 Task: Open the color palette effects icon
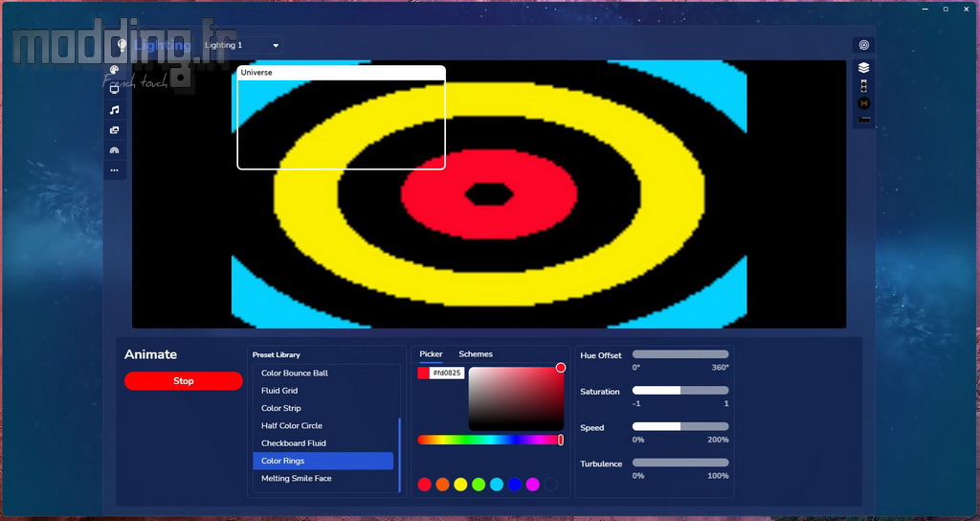click(115, 70)
